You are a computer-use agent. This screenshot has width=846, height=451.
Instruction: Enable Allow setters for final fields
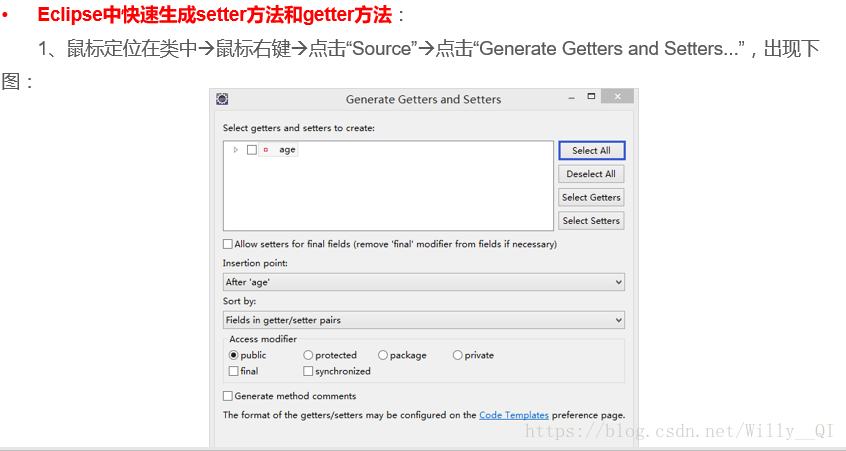tap(228, 244)
